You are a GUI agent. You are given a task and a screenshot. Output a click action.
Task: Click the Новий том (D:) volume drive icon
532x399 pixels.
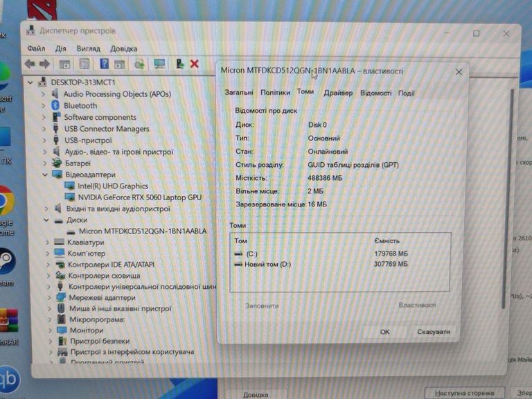pos(238,265)
